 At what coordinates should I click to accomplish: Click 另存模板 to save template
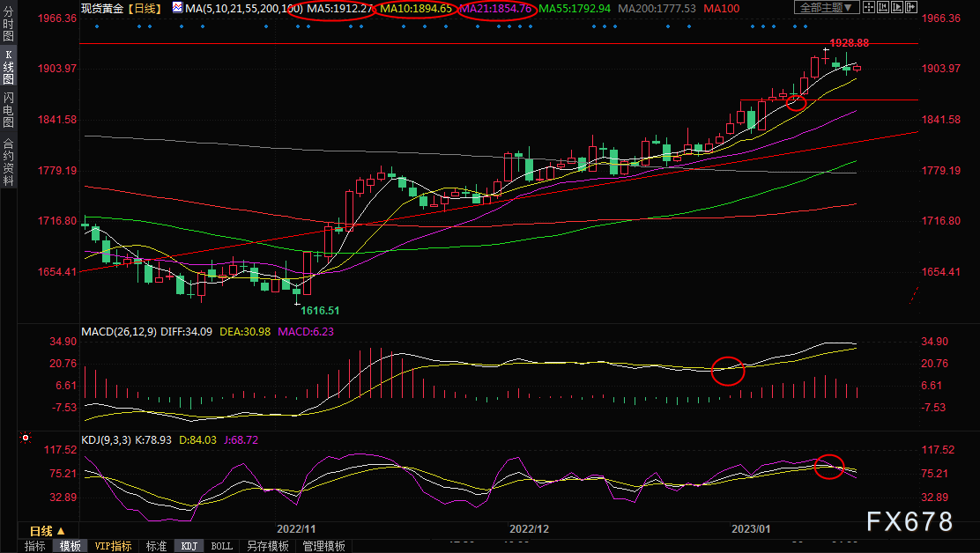point(267,546)
